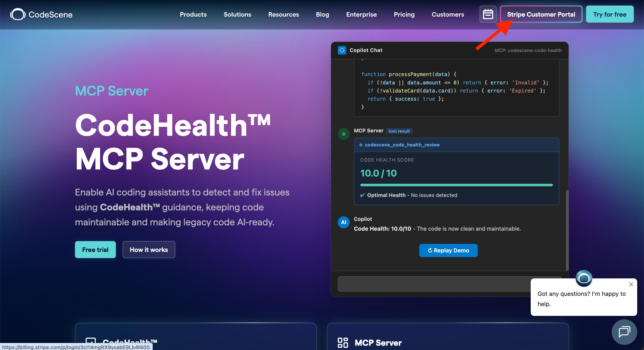Click the teal 'MCP Server' hero subtitle

click(112, 91)
